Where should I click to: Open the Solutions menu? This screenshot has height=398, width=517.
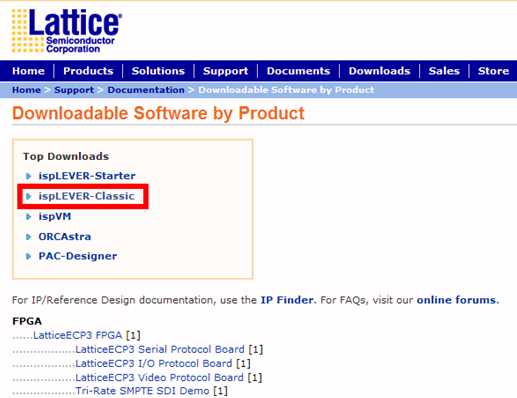(x=158, y=71)
